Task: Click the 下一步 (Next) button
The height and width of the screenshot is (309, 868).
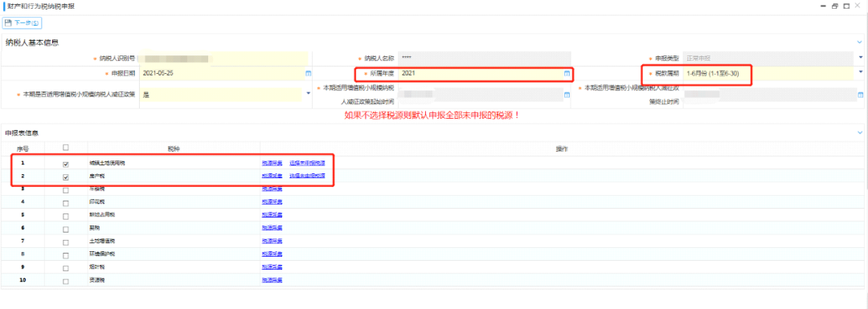Action: click(23, 22)
